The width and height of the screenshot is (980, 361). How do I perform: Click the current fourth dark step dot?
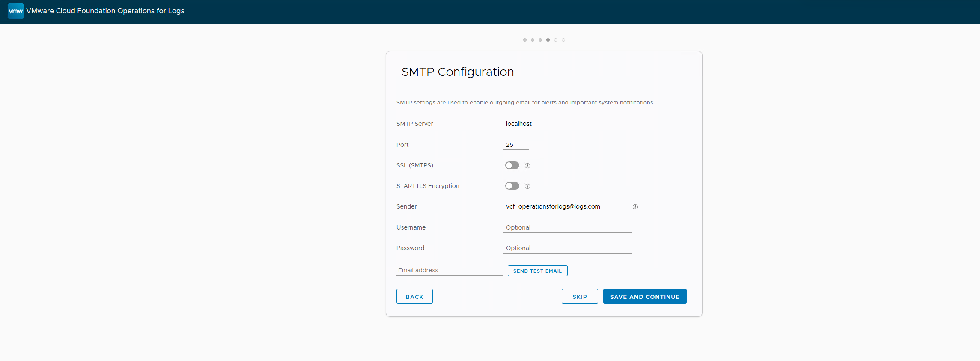click(x=548, y=40)
